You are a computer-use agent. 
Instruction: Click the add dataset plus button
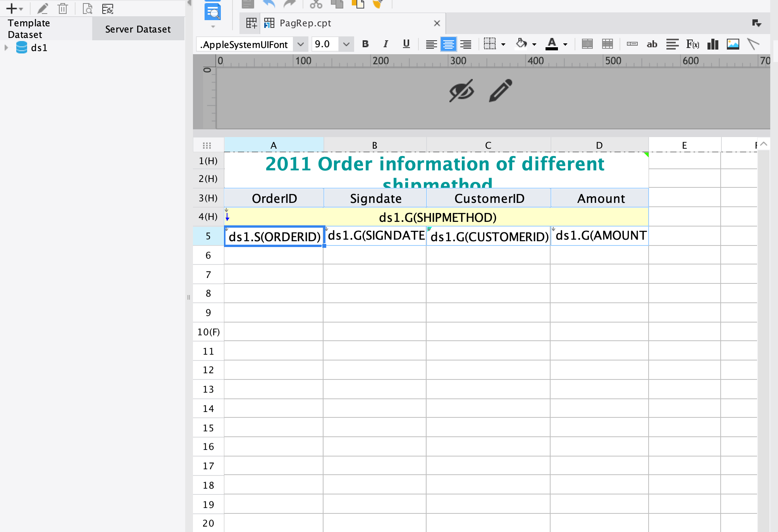[11, 9]
